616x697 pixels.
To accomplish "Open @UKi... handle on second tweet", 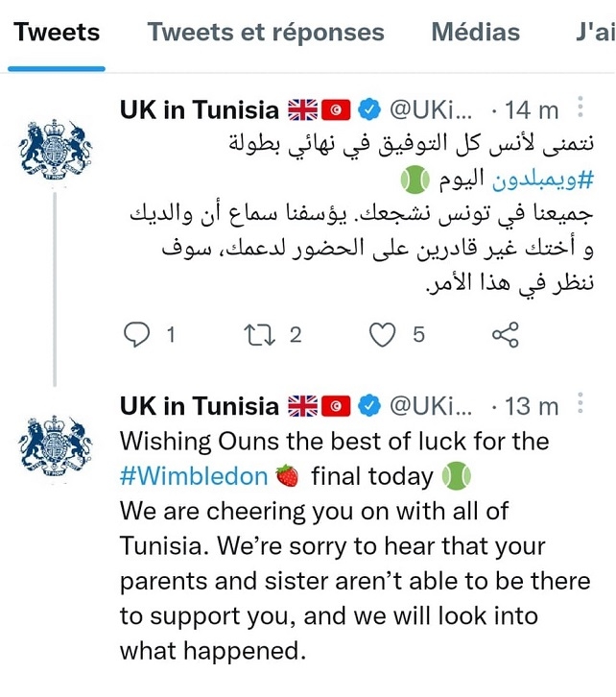I will tap(431, 406).
